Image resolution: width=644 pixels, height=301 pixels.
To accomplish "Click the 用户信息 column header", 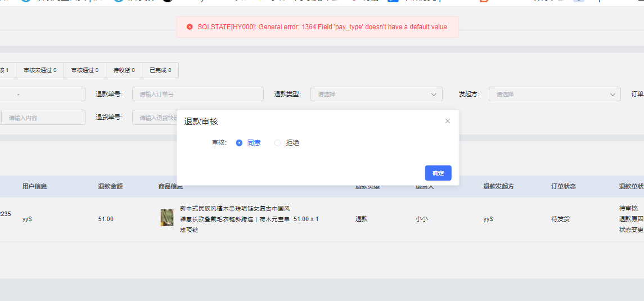I will (x=34, y=186).
